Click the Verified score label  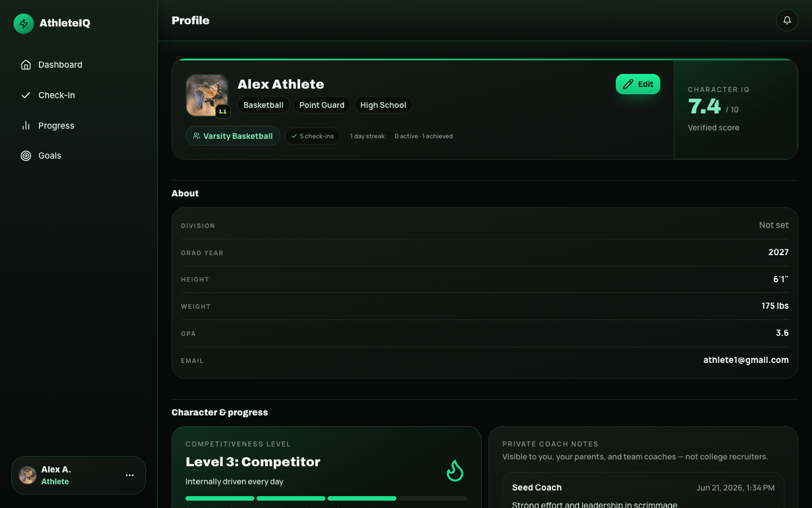pyautogui.click(x=713, y=128)
